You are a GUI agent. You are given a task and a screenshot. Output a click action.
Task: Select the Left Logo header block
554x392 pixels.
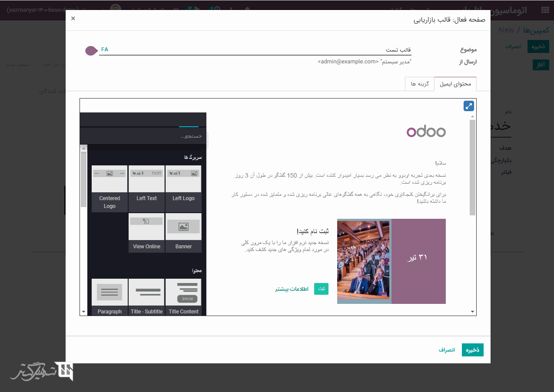pyautogui.click(x=183, y=188)
